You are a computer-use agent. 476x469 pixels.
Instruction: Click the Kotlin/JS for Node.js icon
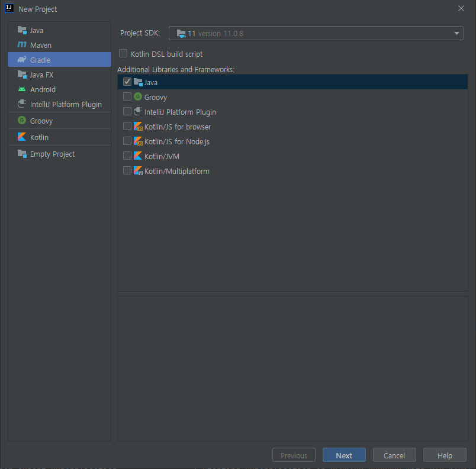pos(138,141)
